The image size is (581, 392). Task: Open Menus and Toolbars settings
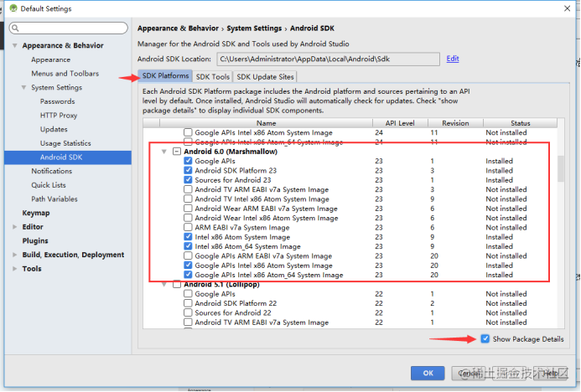pos(65,74)
